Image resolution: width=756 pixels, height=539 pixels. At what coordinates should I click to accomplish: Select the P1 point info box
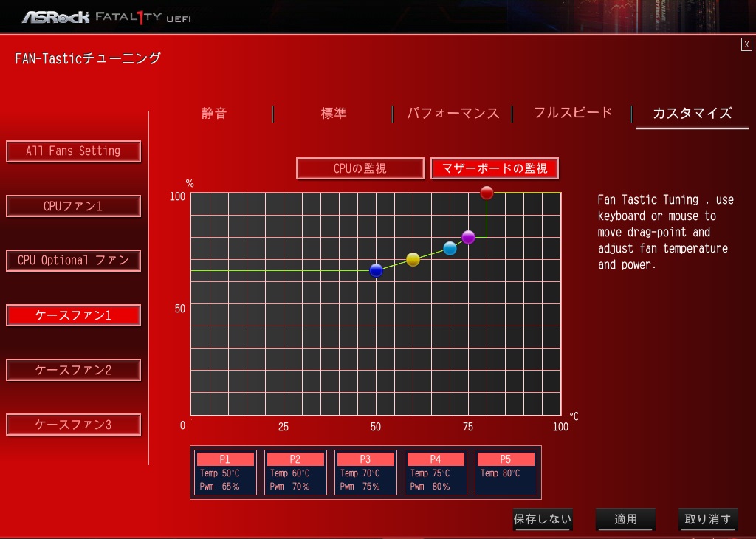pos(225,473)
